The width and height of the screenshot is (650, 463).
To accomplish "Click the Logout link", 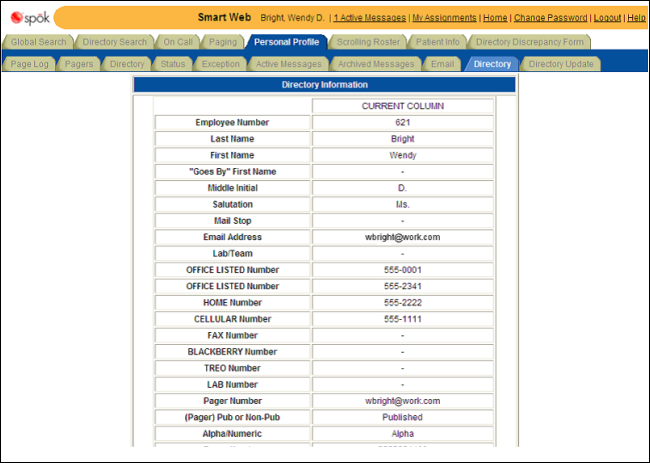I will pyautogui.click(x=607, y=18).
